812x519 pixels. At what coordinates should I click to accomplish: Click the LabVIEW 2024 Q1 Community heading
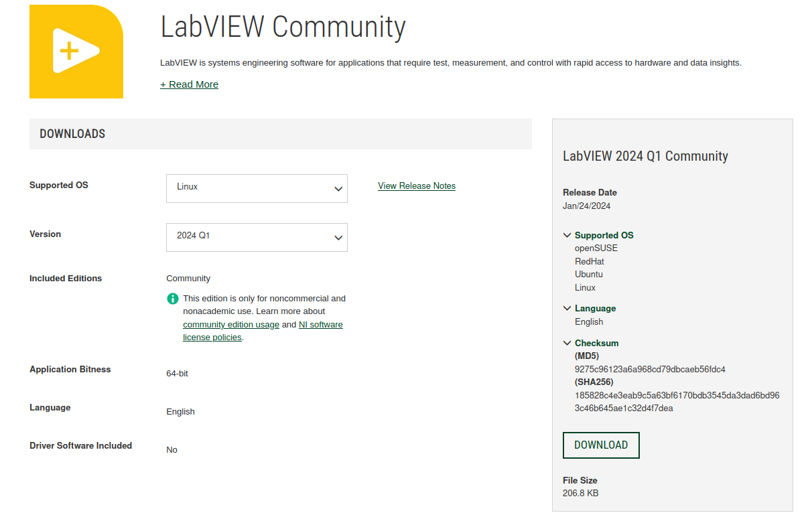pyautogui.click(x=645, y=156)
